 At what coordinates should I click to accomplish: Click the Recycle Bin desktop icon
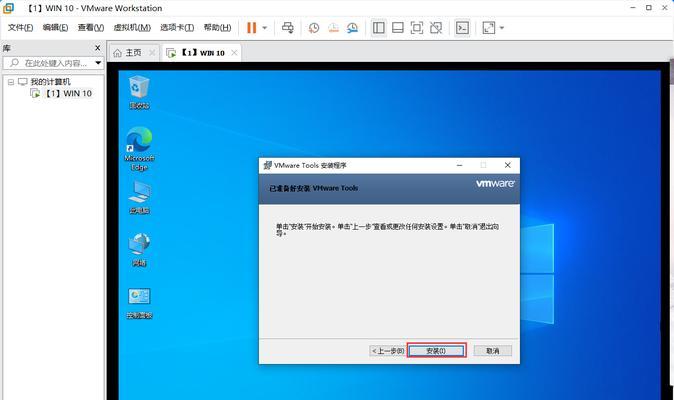tap(139, 92)
